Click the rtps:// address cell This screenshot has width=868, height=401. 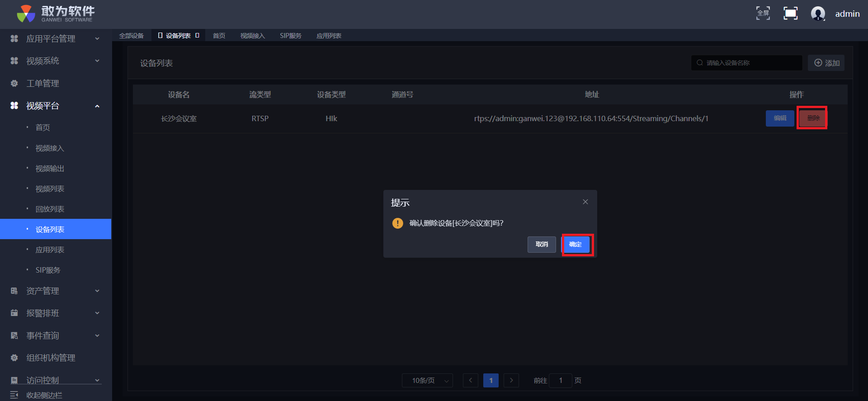coord(591,118)
